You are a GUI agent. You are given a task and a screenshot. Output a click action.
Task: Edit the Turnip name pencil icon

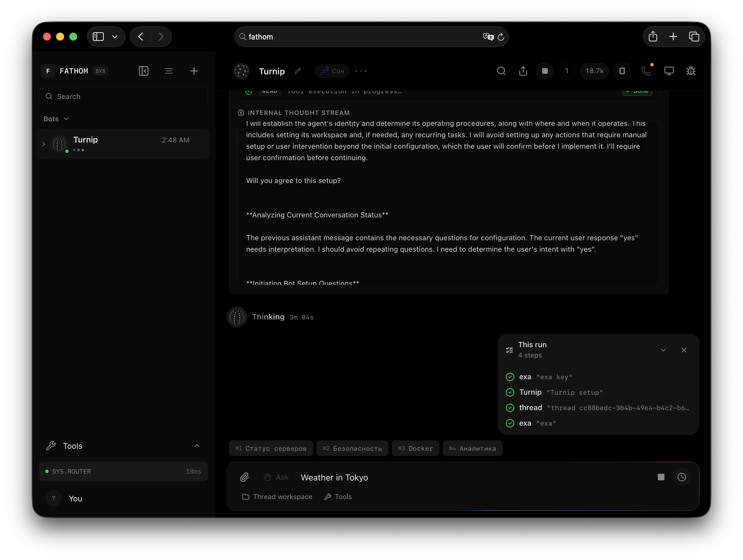coord(298,71)
